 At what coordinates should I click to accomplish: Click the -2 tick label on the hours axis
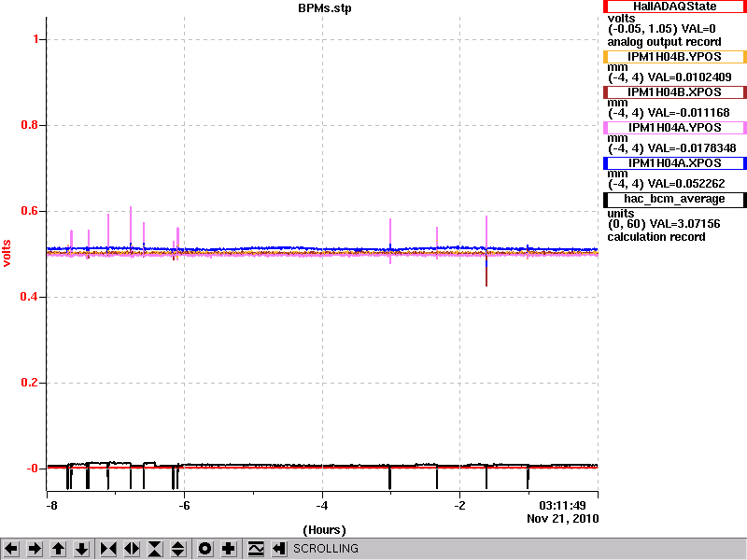tap(459, 506)
